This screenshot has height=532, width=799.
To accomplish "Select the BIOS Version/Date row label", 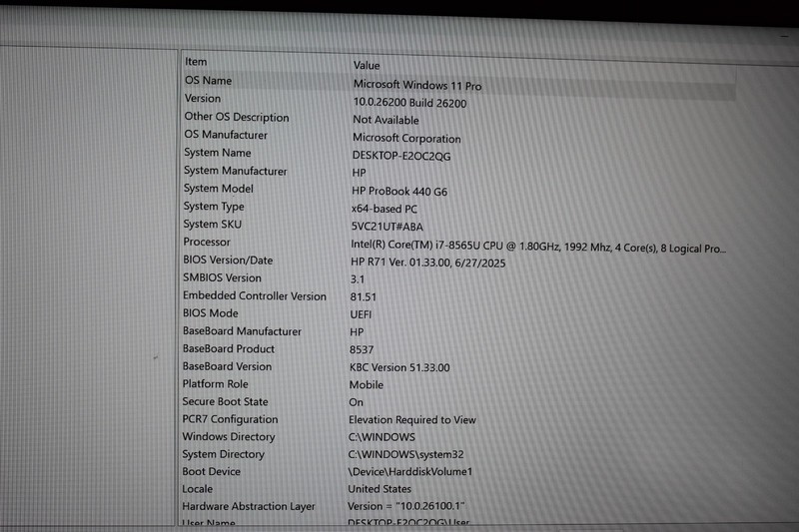I will 228,260.
